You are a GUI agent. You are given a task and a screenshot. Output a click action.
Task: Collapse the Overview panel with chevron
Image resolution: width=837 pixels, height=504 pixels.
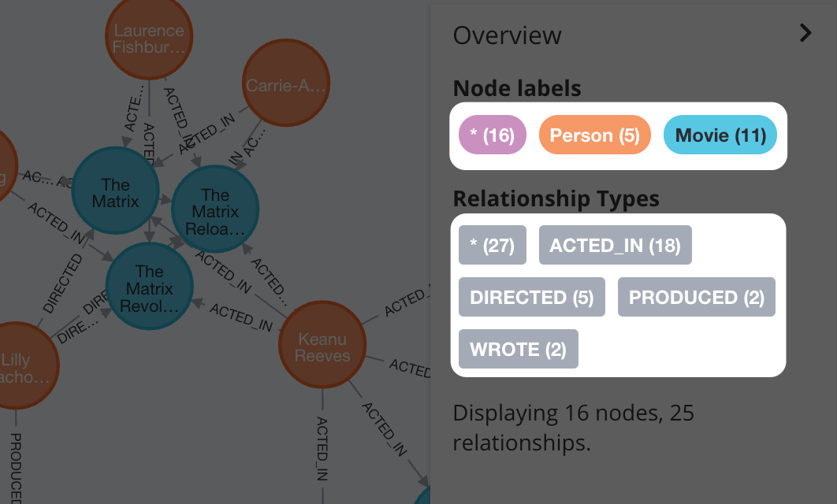(x=805, y=34)
